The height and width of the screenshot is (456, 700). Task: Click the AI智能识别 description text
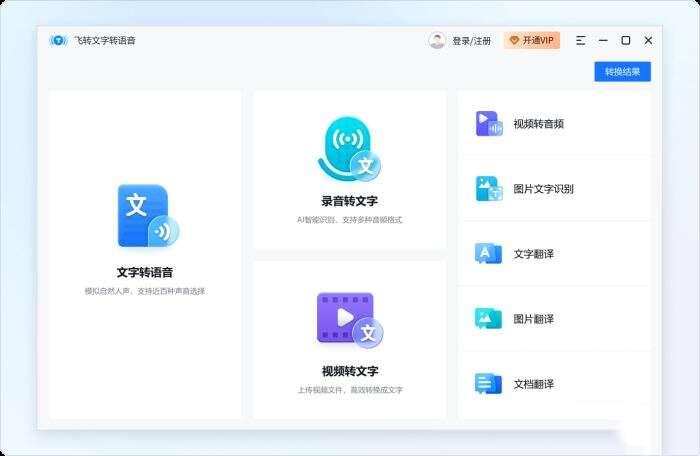point(350,220)
